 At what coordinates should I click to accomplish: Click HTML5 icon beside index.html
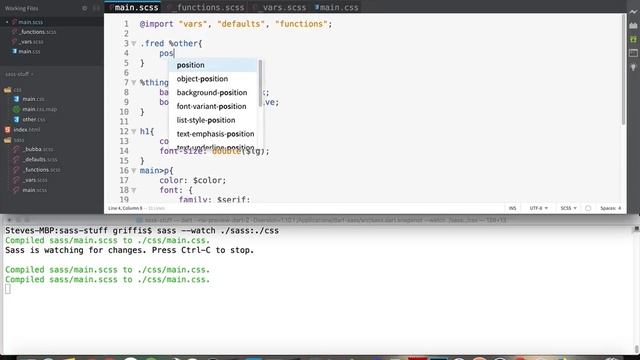[x=7, y=130]
